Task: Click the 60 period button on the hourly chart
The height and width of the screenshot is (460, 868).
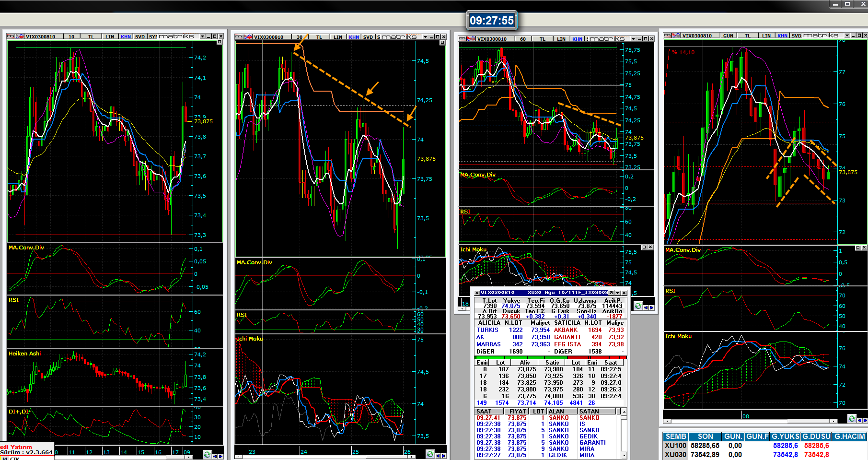Action: pyautogui.click(x=523, y=39)
